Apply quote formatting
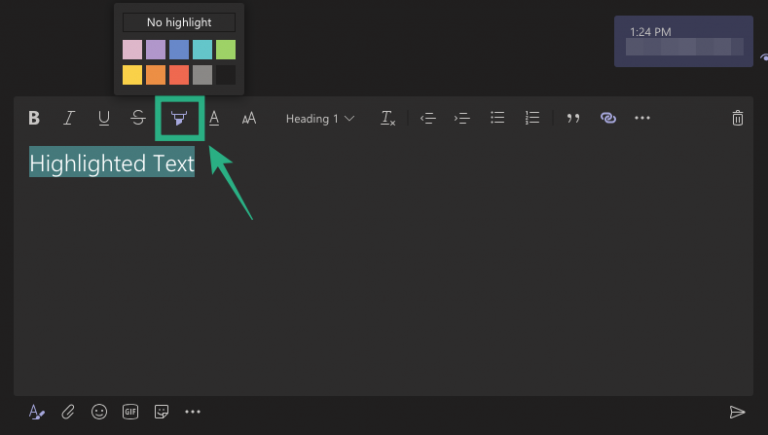This screenshot has width=768, height=435. coord(573,118)
